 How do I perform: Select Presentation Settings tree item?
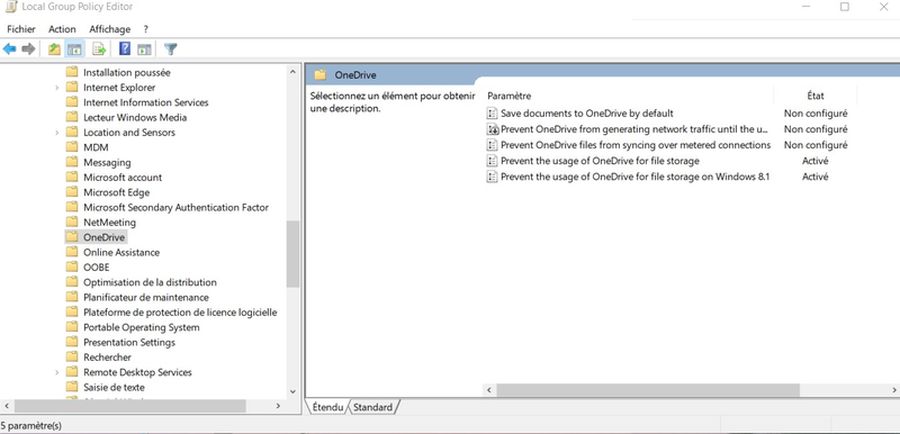129,342
